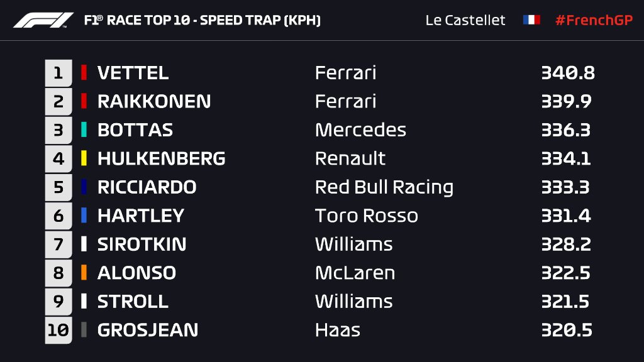The width and height of the screenshot is (644, 362).
Task: Open the #FrenchGP hashtag
Action: (x=594, y=20)
